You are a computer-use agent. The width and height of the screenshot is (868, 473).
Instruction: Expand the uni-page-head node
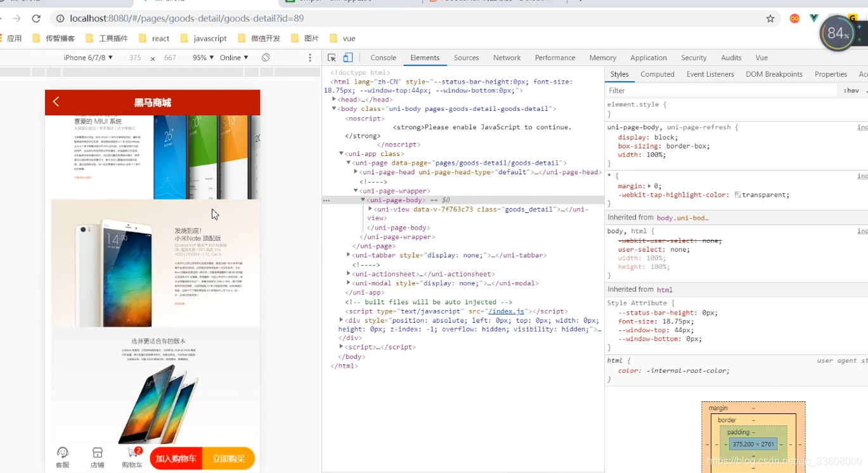point(356,172)
